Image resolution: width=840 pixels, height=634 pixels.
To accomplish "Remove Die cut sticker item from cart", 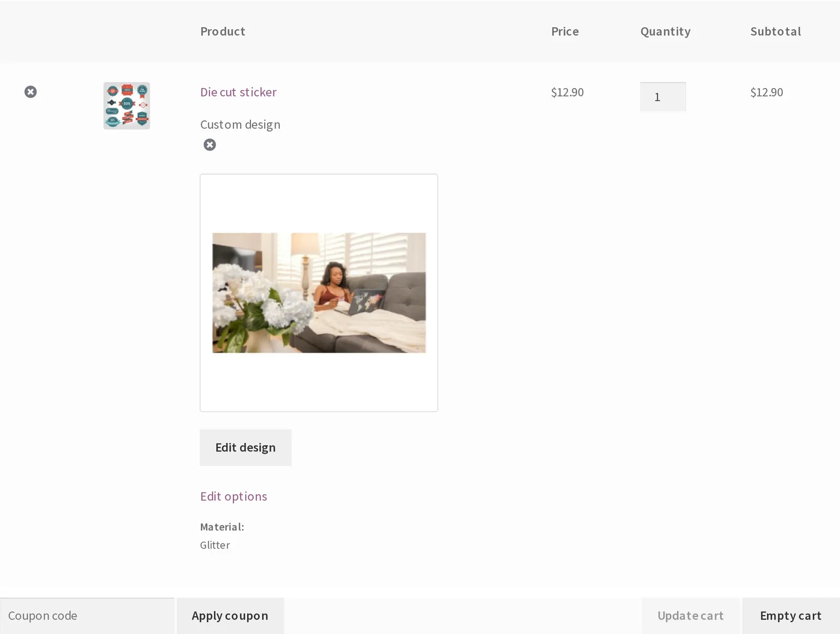I will (30, 92).
